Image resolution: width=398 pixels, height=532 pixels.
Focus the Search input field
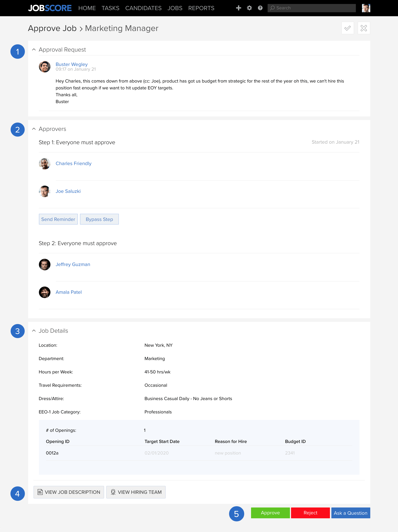click(x=312, y=8)
